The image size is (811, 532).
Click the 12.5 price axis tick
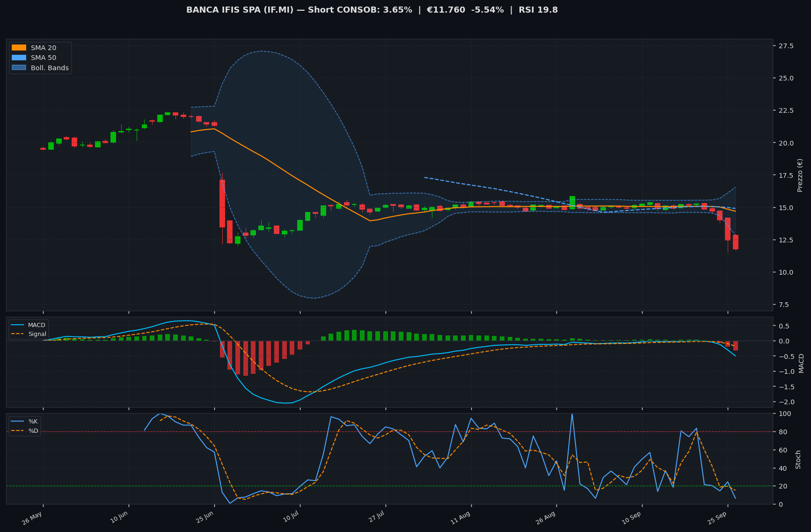(786, 240)
